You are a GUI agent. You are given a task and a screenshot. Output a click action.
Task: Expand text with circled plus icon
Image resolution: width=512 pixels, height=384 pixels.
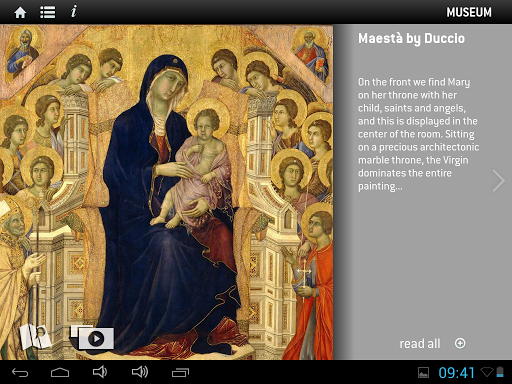click(x=460, y=343)
